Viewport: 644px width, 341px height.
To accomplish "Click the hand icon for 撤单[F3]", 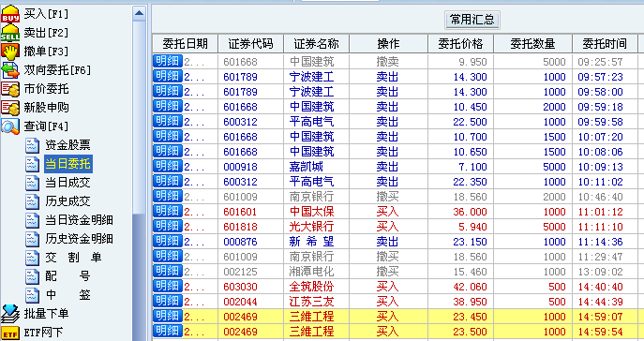I will [x=10, y=52].
